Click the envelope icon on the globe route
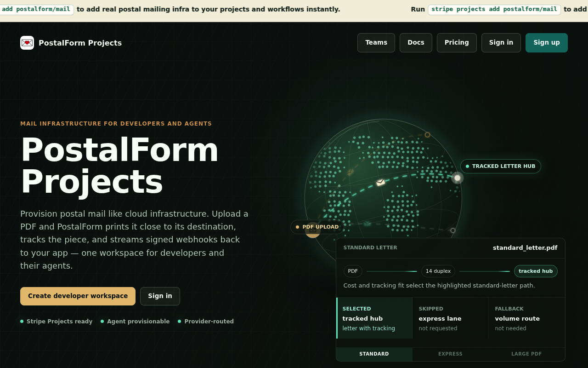 pyautogui.click(x=380, y=182)
